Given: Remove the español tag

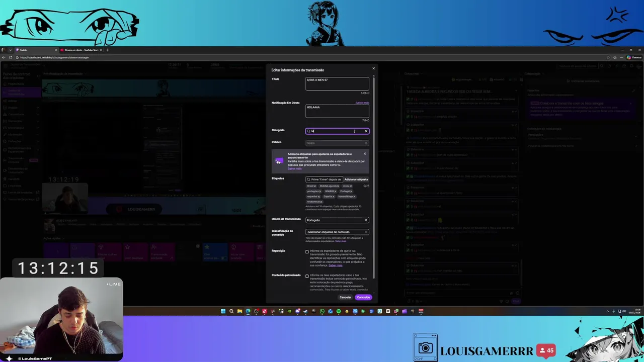Looking at the screenshot, I should point(319,197).
